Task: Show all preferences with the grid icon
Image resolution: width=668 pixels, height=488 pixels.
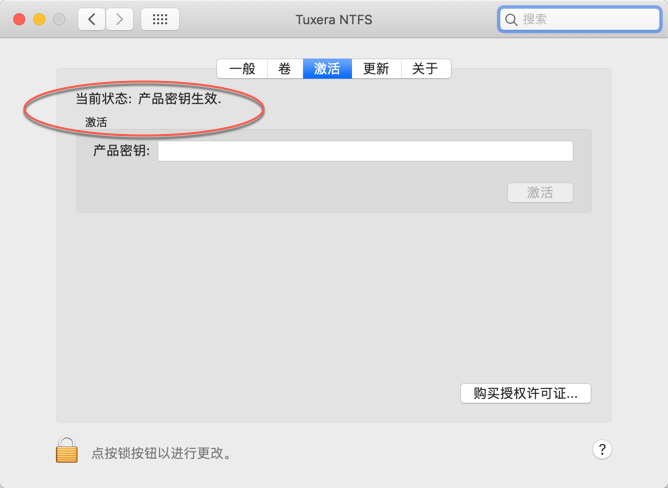Action: (160, 19)
